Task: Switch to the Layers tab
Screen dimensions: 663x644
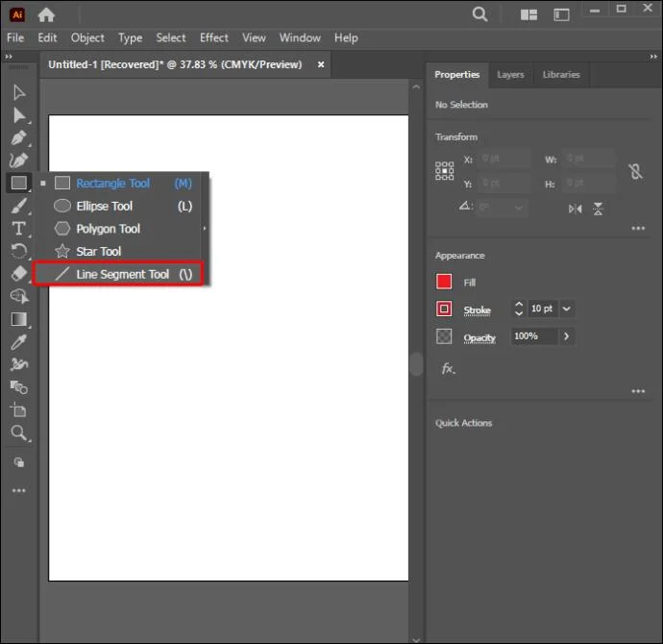Action: [510, 75]
